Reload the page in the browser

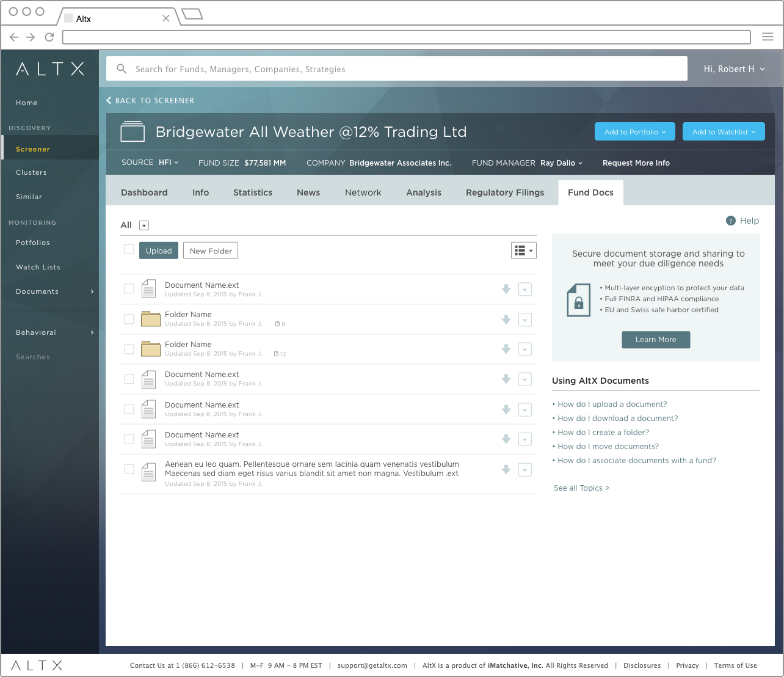(49, 37)
